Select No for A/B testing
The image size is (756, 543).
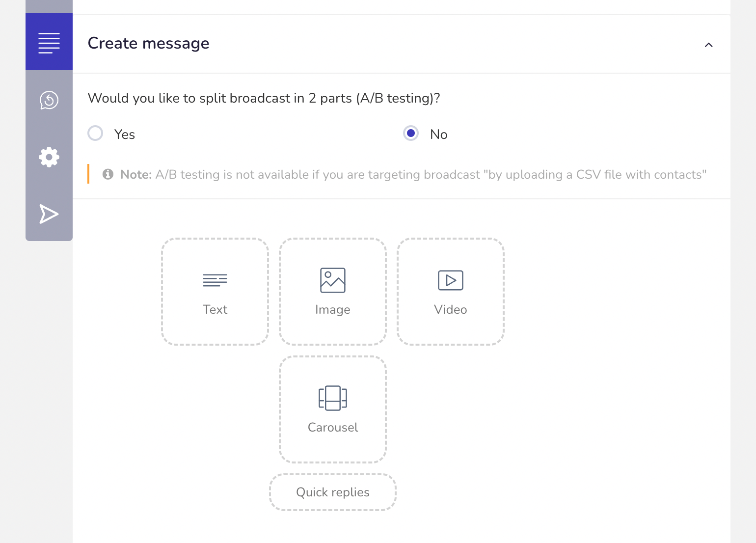pos(411,134)
